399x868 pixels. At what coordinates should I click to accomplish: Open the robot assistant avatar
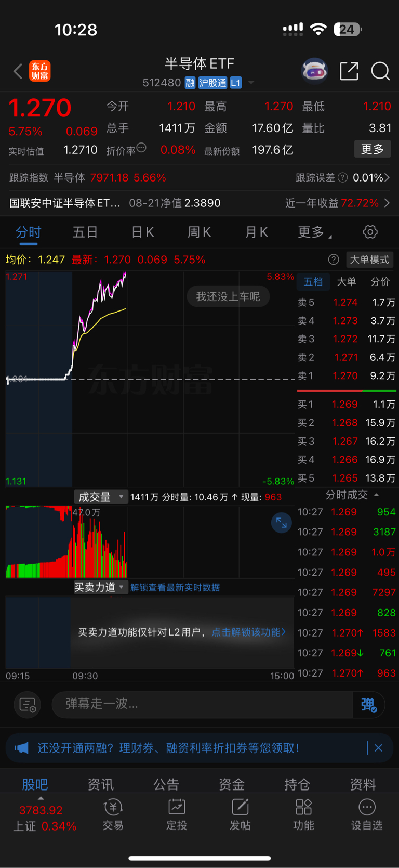[315, 71]
